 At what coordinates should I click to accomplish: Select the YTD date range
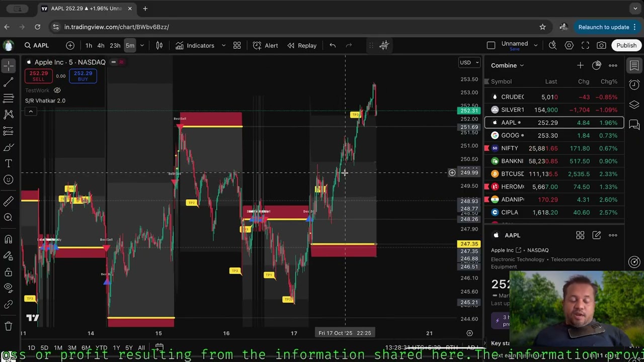pyautogui.click(x=101, y=348)
